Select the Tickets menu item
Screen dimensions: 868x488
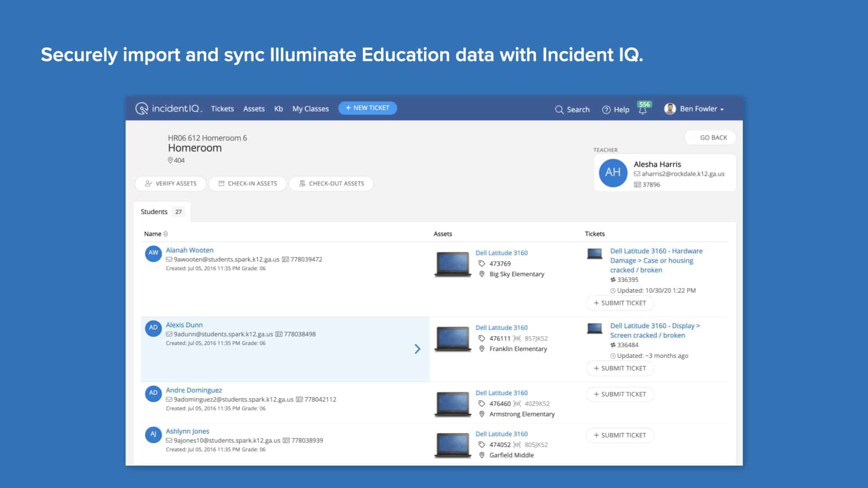coord(222,108)
